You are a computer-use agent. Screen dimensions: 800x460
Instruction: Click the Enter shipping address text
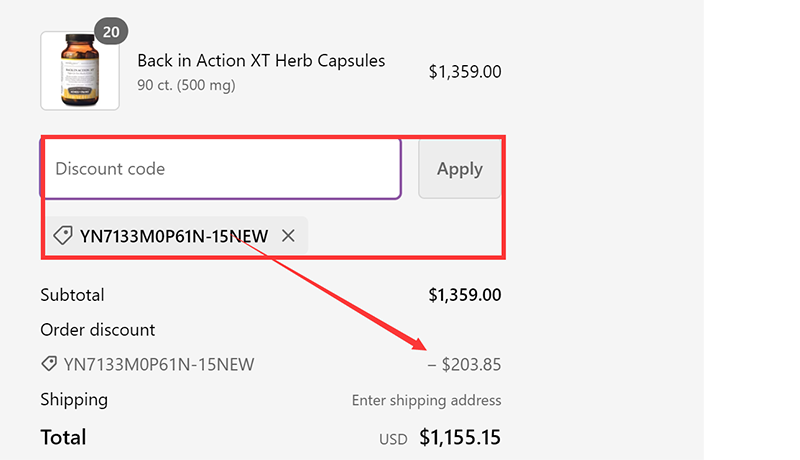[426, 400]
